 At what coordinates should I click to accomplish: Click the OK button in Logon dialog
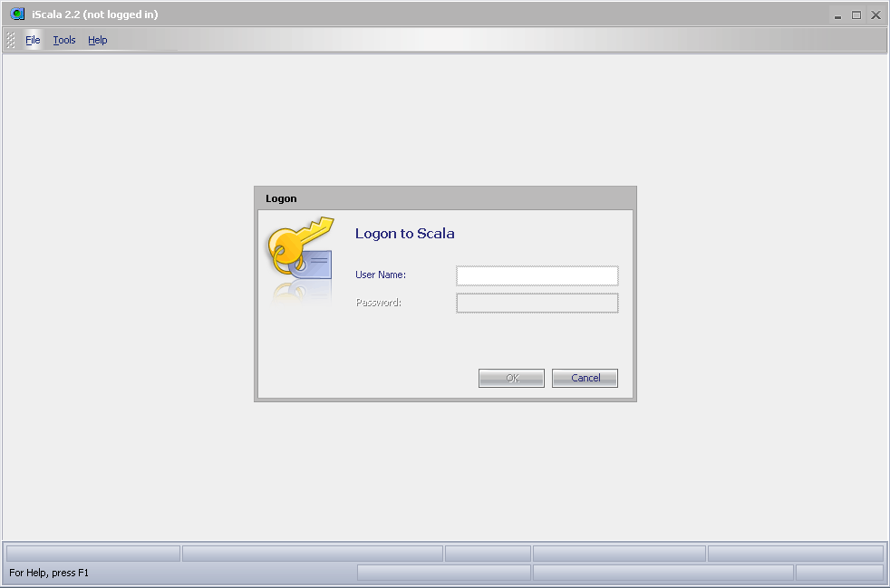pyautogui.click(x=511, y=378)
